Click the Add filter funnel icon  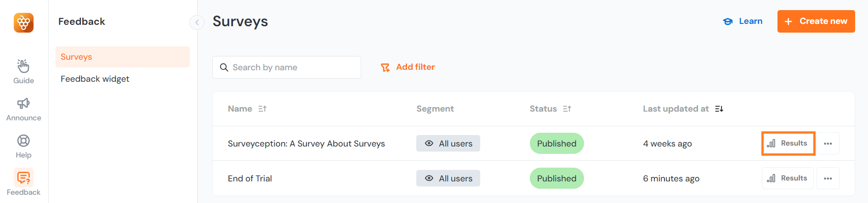click(385, 68)
